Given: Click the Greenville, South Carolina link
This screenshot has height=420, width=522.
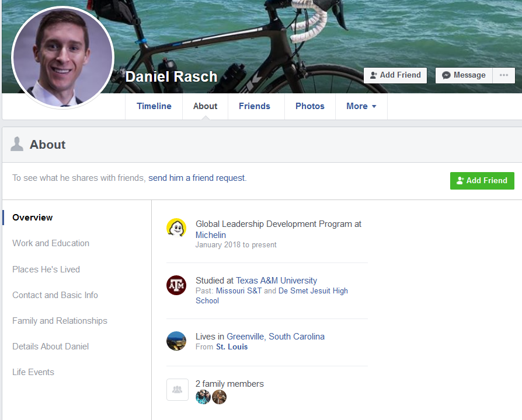Looking at the screenshot, I should (276, 337).
